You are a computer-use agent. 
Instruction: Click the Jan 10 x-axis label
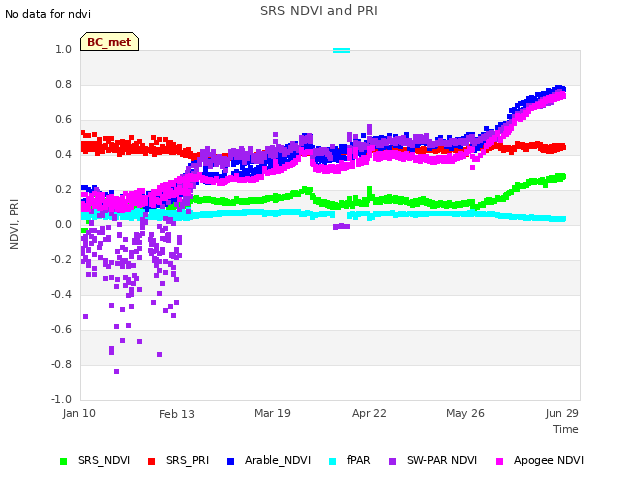click(x=79, y=413)
